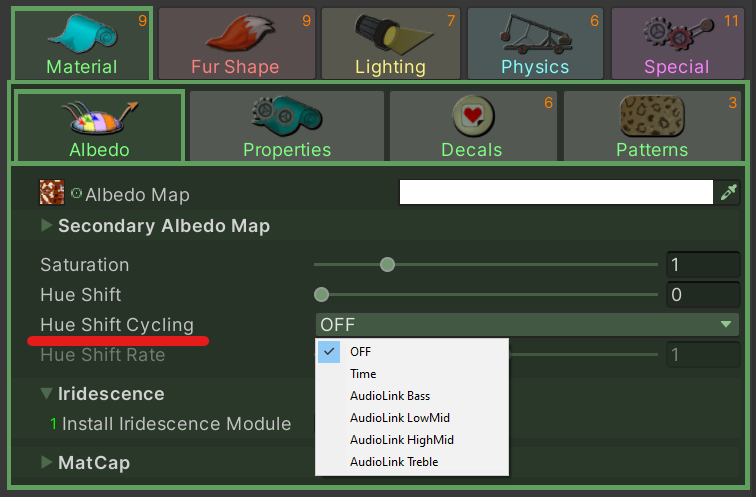Open the Hue Shift Cycling dropdown
Screen dimensions: 756x497
527,324
